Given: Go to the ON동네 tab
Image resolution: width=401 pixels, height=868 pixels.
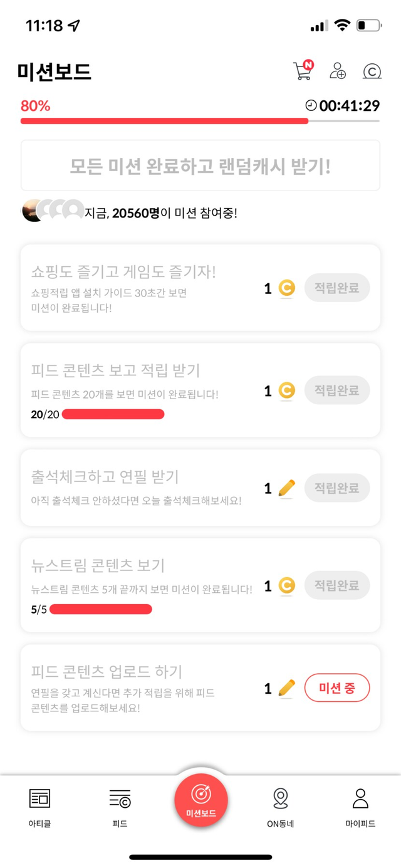Looking at the screenshot, I should (280, 808).
